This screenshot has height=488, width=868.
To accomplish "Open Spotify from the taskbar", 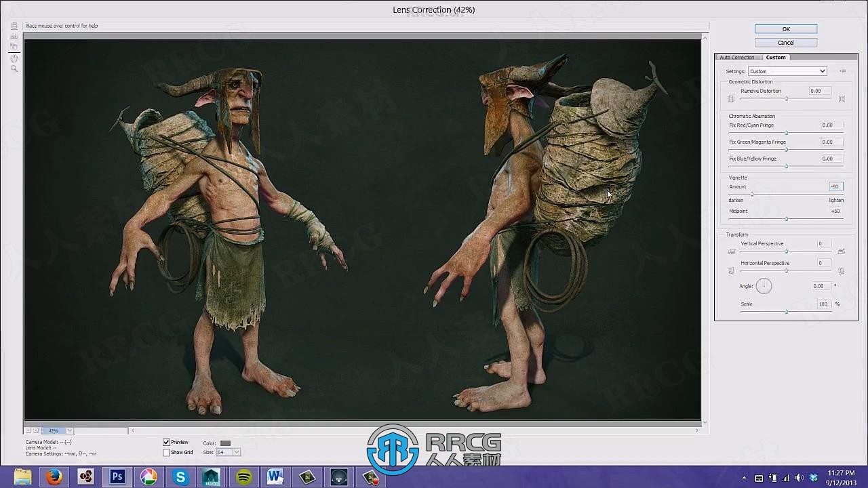I will [x=243, y=477].
